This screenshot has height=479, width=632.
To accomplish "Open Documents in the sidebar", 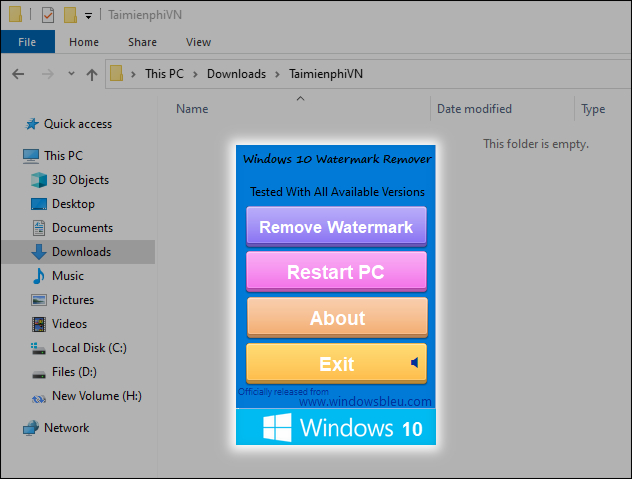I will click(82, 228).
